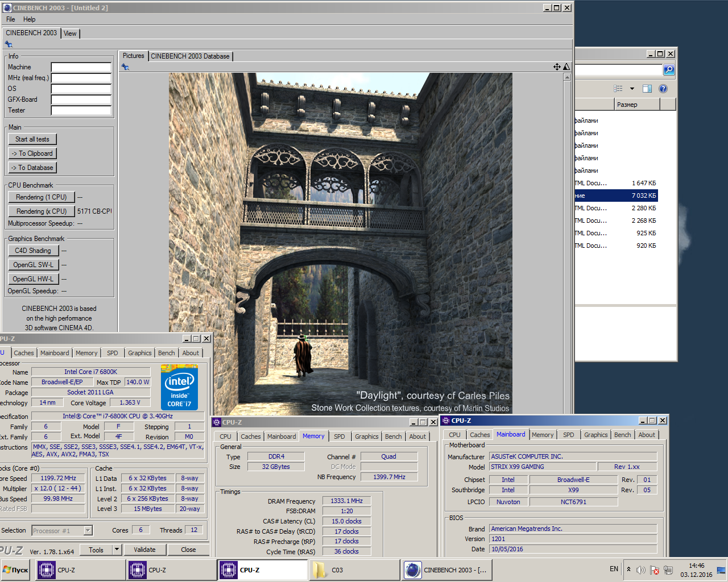Change view icon in Explorer toolbar
Screen dimensions: 728x582
click(618, 89)
